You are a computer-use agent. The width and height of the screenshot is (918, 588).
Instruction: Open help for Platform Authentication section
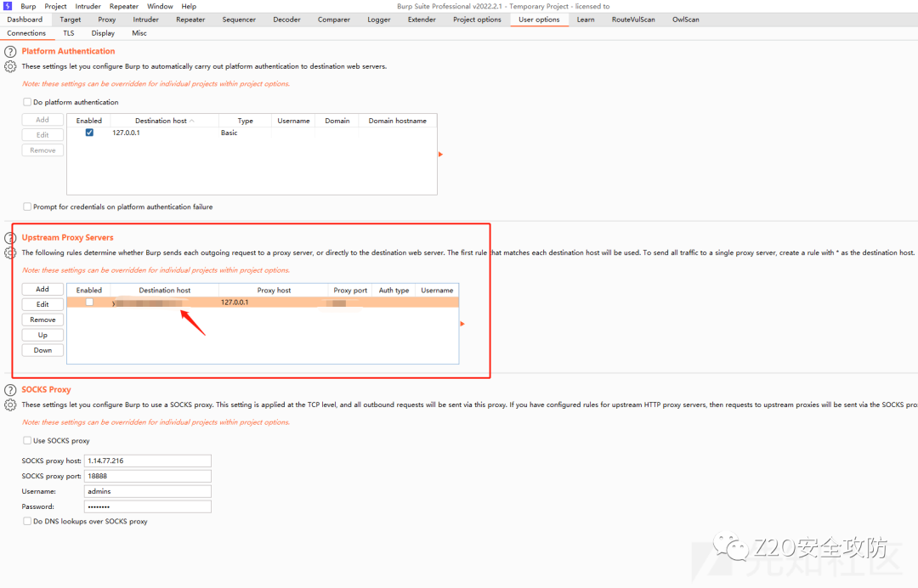10,52
